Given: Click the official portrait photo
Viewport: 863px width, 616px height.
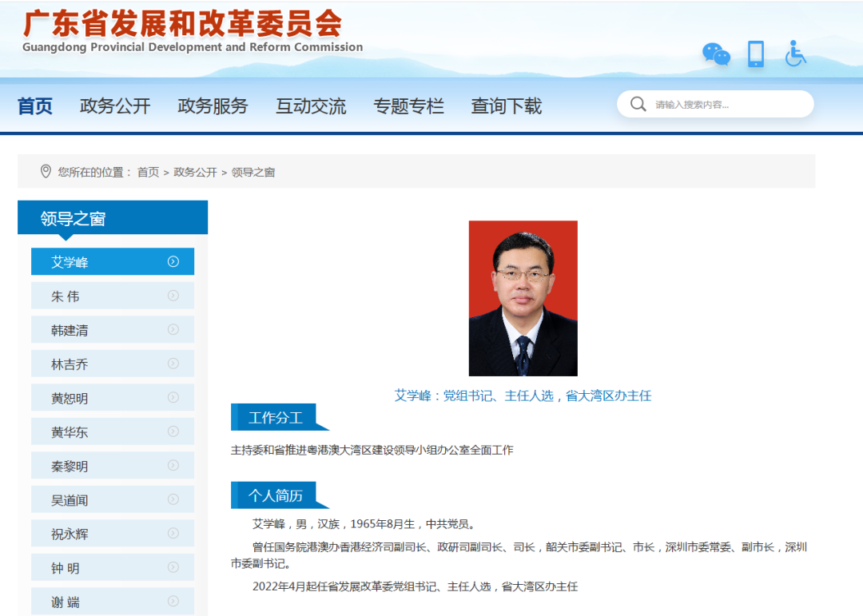Looking at the screenshot, I should pos(523,298).
